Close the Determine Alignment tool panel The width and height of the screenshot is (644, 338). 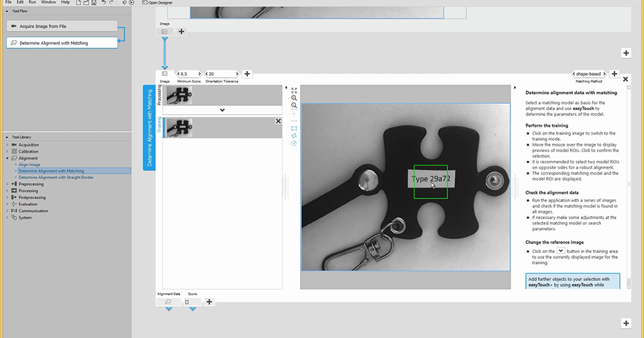click(625, 79)
